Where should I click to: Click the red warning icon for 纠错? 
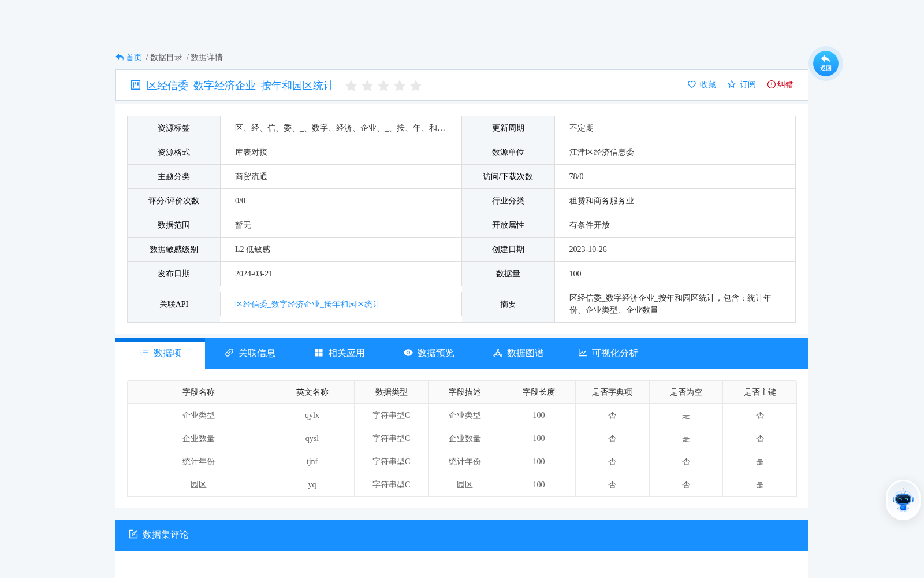coord(771,84)
